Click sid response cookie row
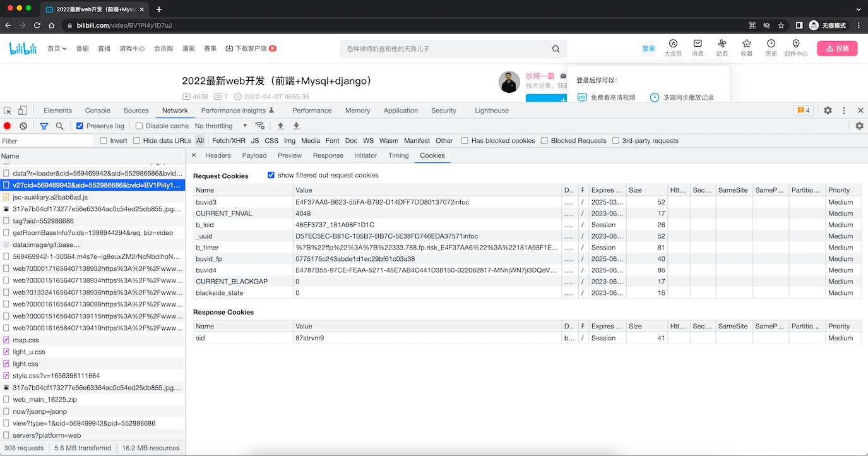 (x=527, y=338)
